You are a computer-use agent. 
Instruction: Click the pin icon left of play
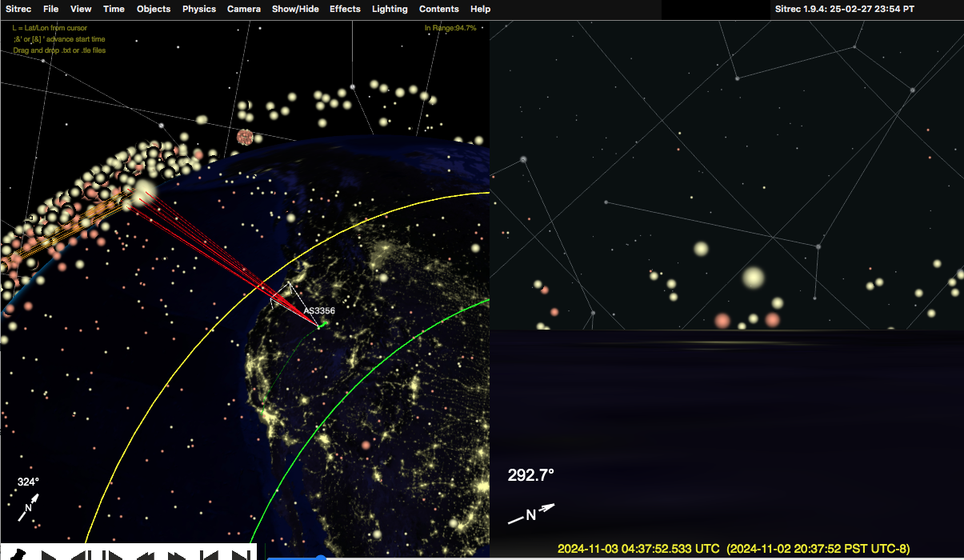(18, 554)
